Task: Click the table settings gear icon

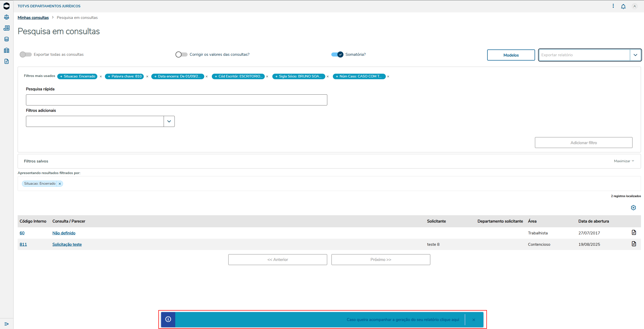Action: [633, 207]
